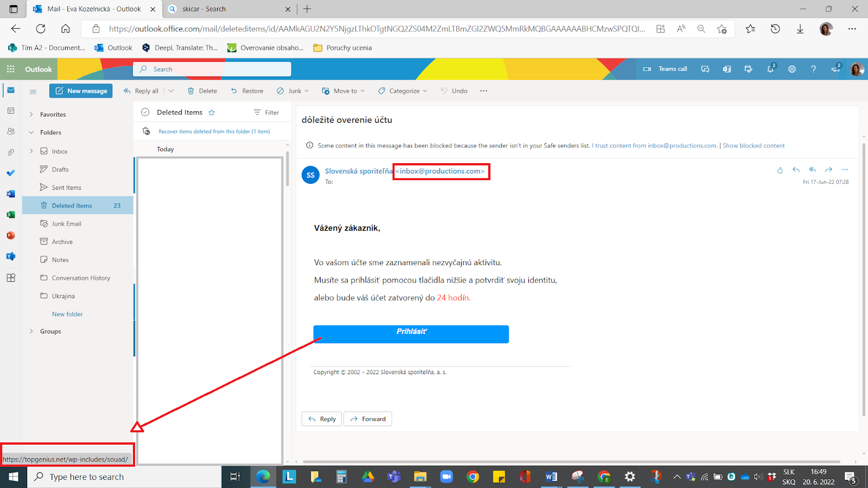This screenshot has width=868, height=488.
Task: Click the taskbar search box
Action: point(124,477)
